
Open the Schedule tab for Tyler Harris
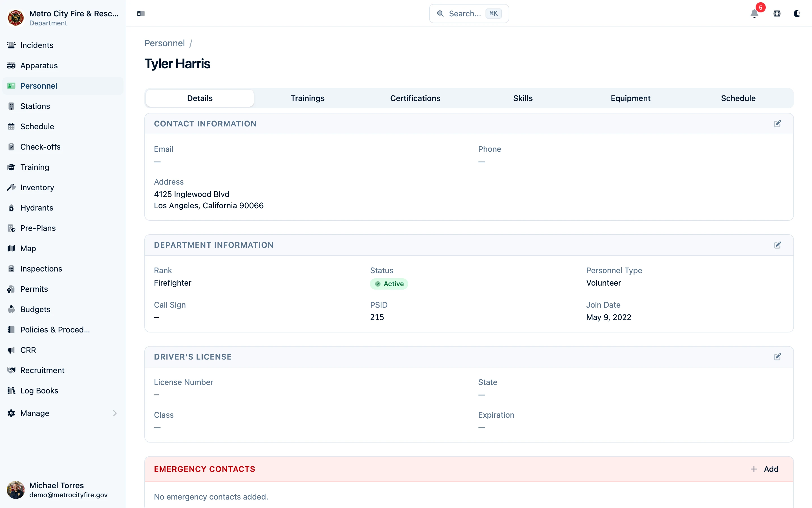738,98
